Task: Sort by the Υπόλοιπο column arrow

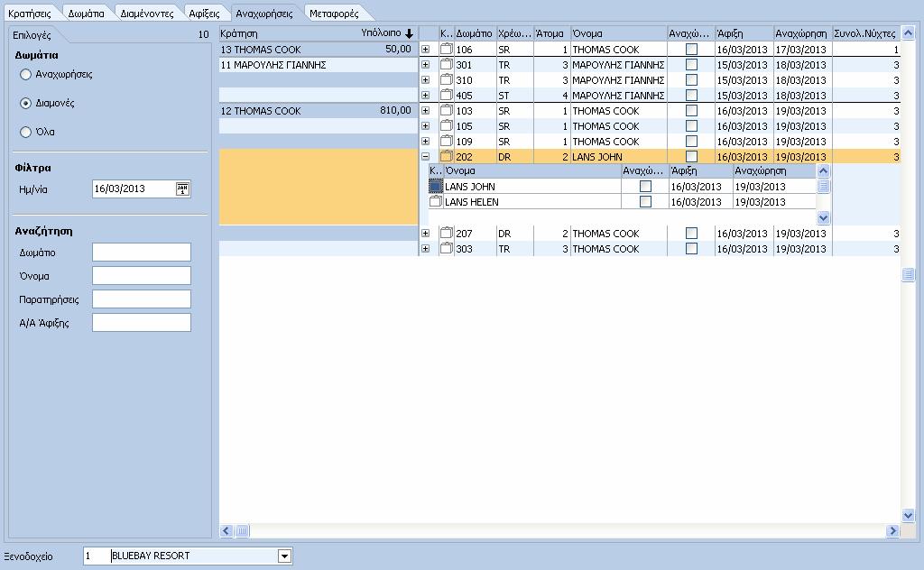Action: (x=409, y=33)
